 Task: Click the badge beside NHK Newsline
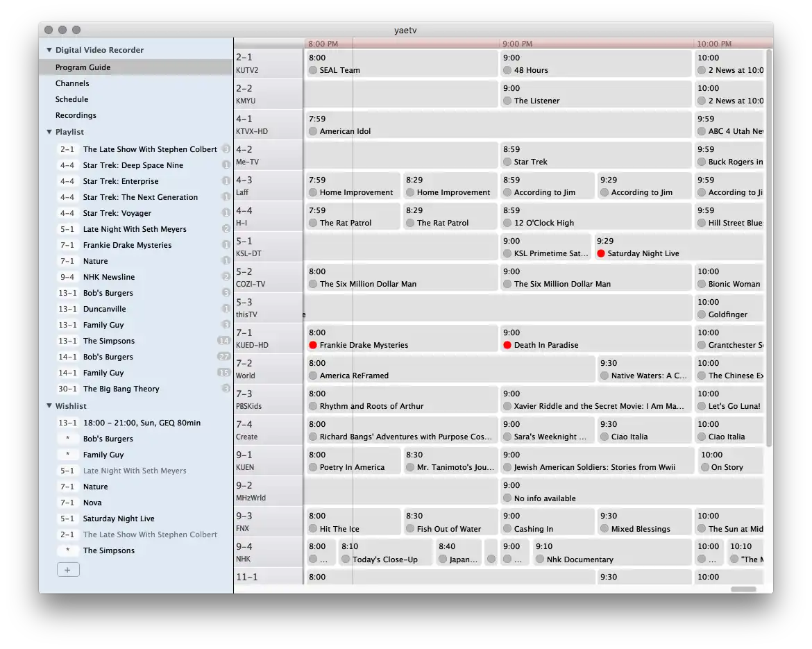(x=226, y=276)
